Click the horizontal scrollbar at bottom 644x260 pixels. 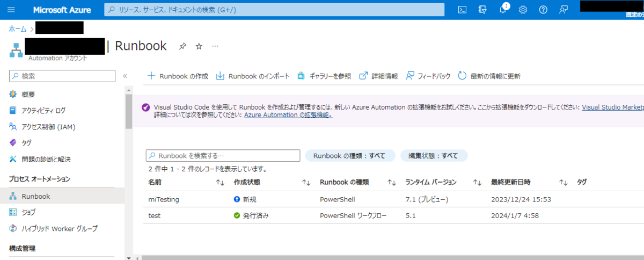coord(392,257)
